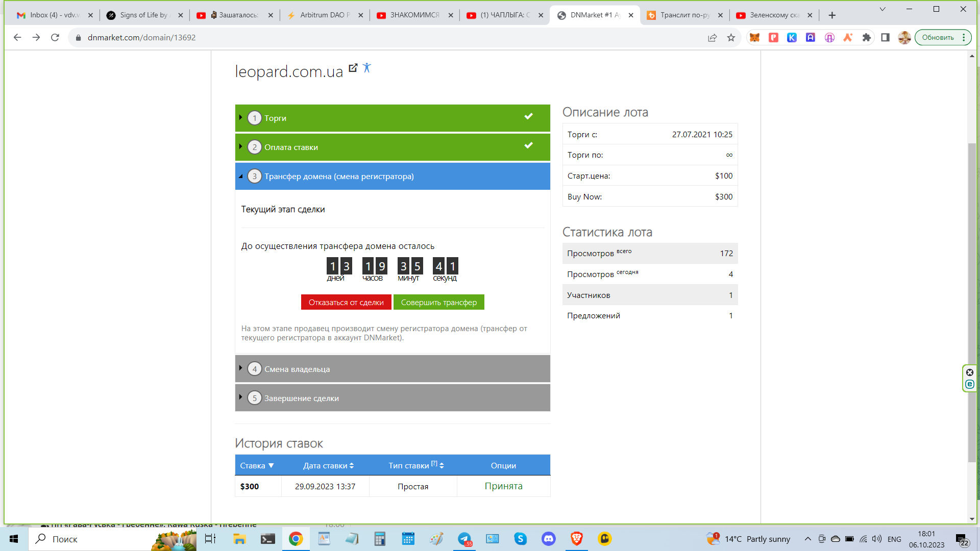Close the DNMarket tab
Screen dimensions: 980x551
[x=631, y=15]
